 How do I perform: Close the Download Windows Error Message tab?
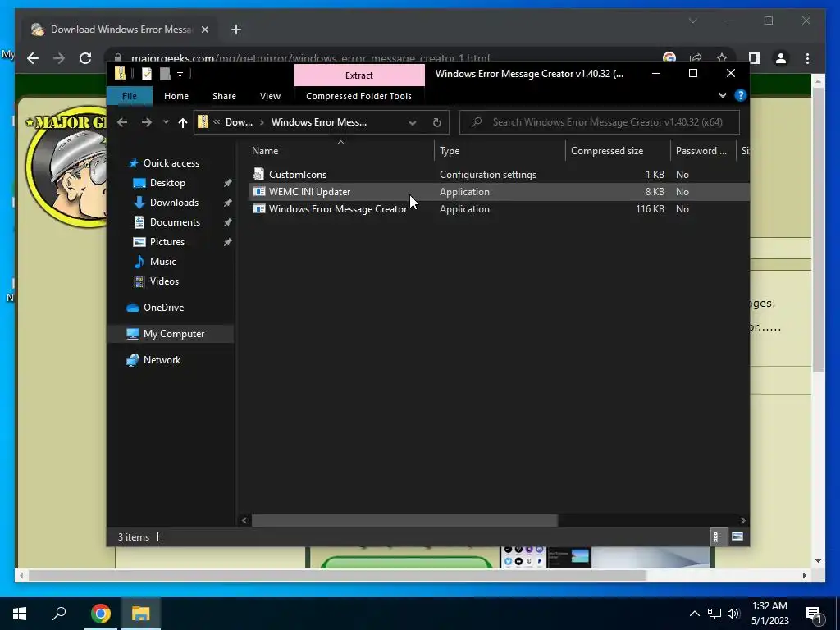click(x=204, y=30)
